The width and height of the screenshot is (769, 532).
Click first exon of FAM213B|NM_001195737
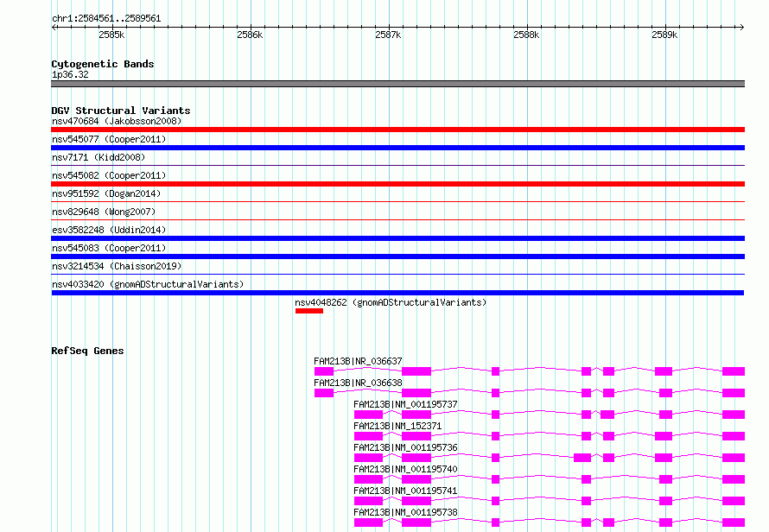368,415
